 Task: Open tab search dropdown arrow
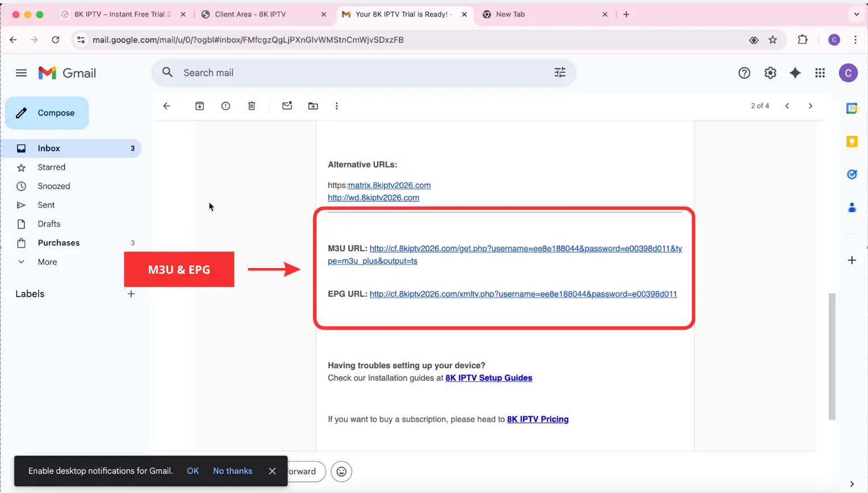coord(856,14)
